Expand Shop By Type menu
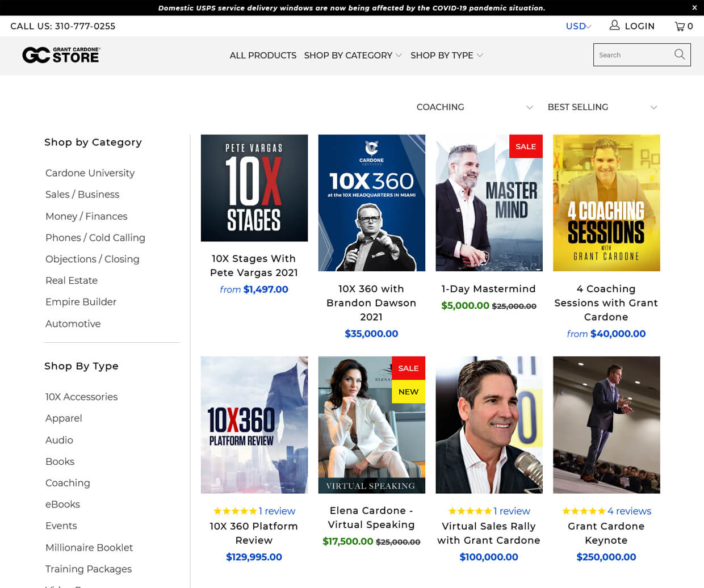The image size is (704, 588). (447, 56)
